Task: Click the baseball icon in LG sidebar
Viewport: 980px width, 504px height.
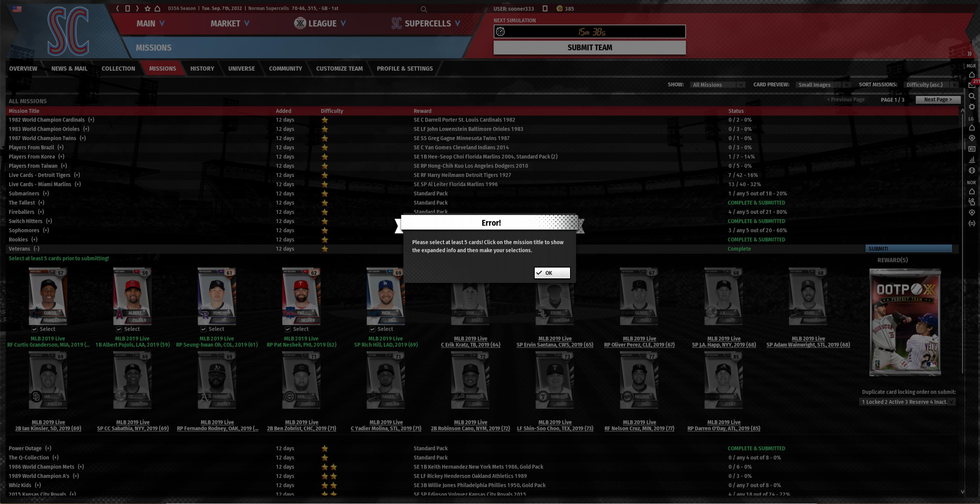Action: point(972,170)
